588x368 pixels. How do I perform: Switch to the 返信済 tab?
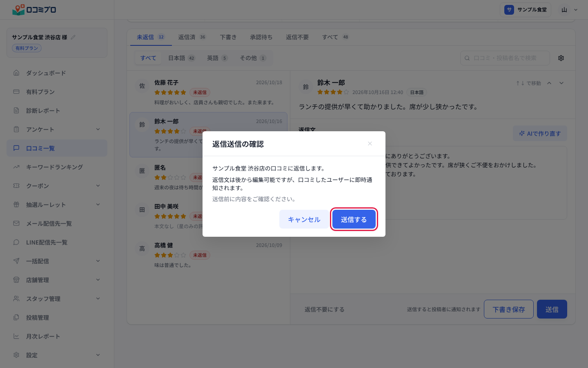pos(192,37)
